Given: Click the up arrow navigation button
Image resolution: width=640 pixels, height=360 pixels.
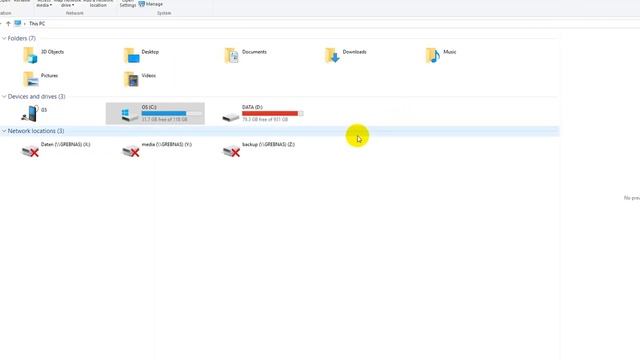Looking at the screenshot, I should pyautogui.click(x=8, y=24).
